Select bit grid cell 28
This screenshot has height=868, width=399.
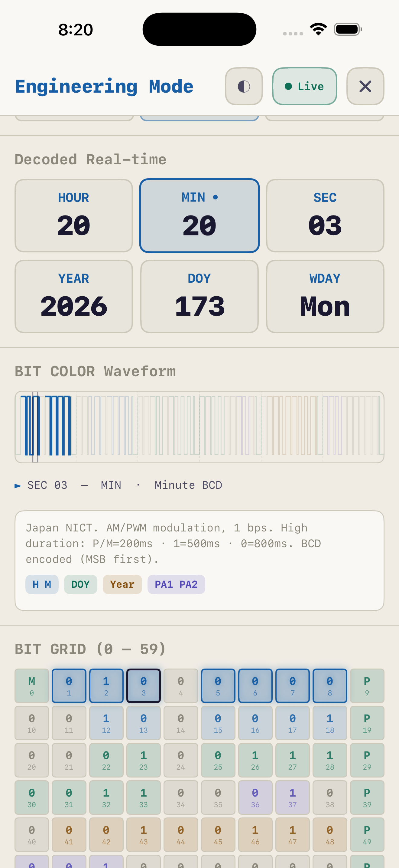tap(330, 760)
